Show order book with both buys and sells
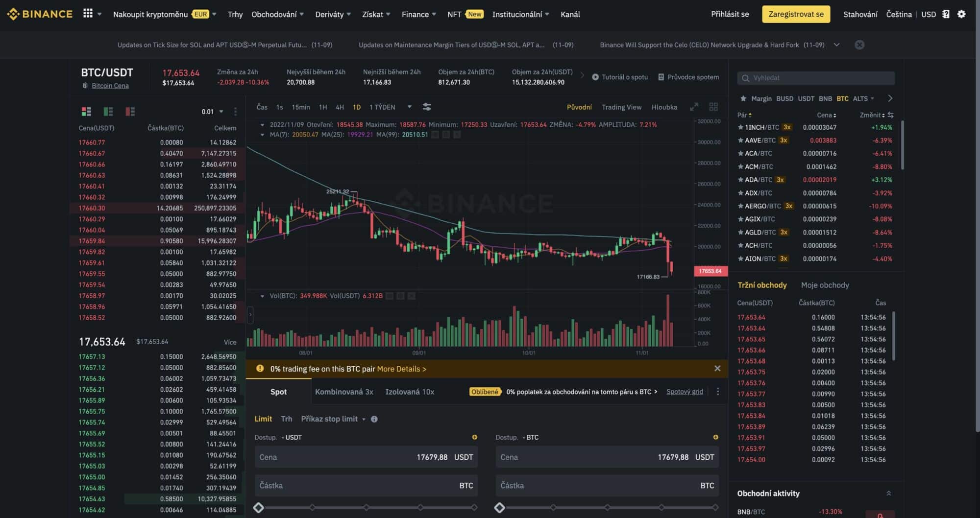980x518 pixels. pyautogui.click(x=86, y=112)
